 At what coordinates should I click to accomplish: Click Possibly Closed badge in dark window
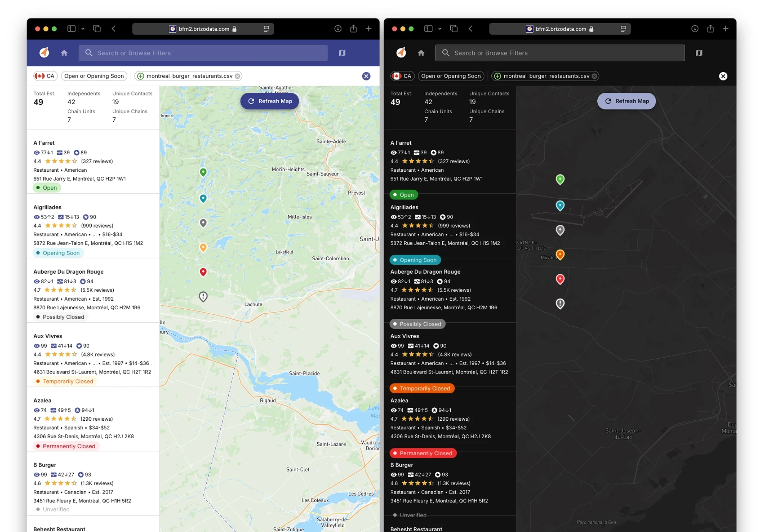coord(417,324)
